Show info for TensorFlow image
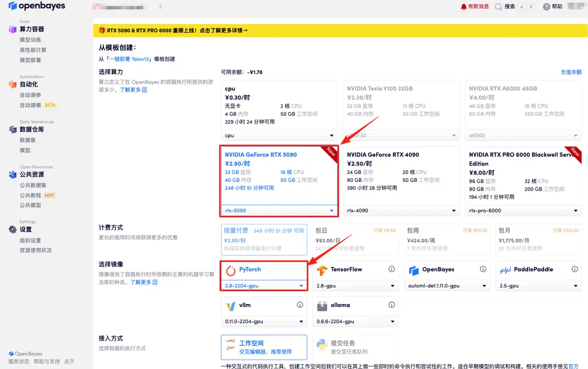 391,269
